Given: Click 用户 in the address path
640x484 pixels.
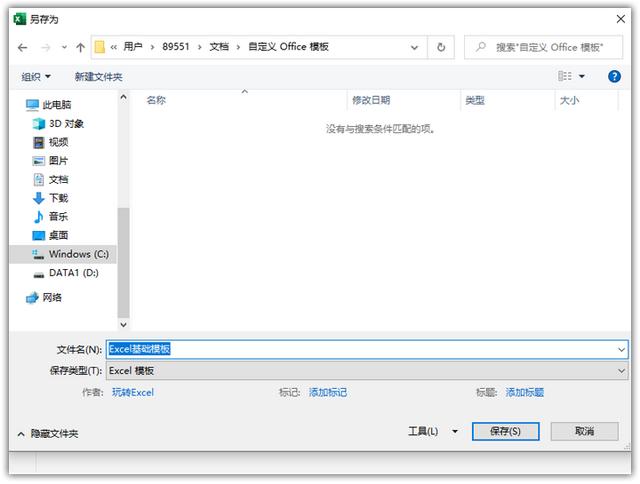Looking at the screenshot, I should pyautogui.click(x=133, y=47).
